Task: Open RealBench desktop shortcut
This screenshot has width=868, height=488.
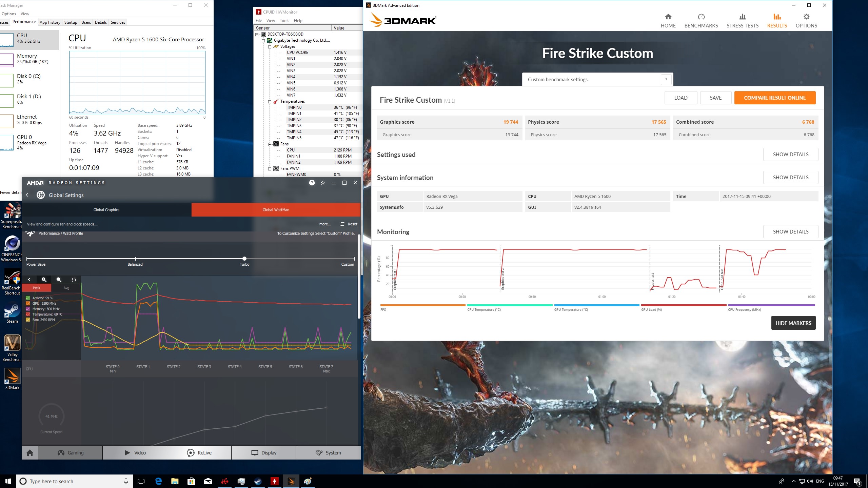Action: coord(12,282)
